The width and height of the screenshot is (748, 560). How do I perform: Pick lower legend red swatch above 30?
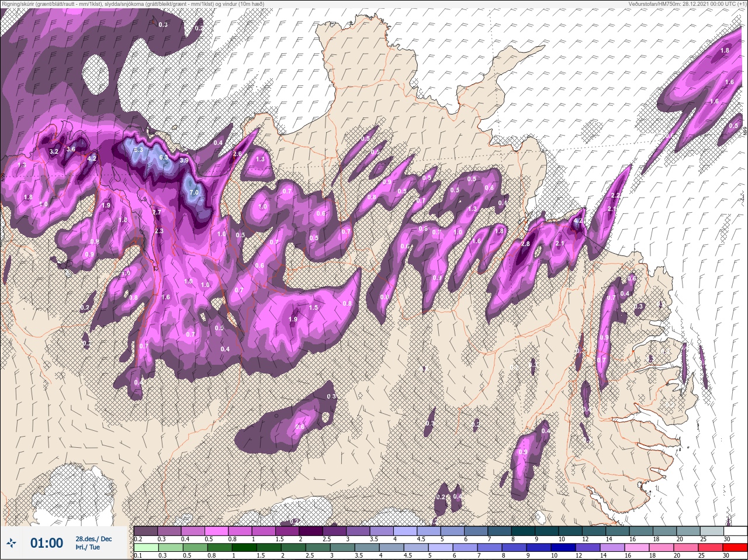coord(735,548)
